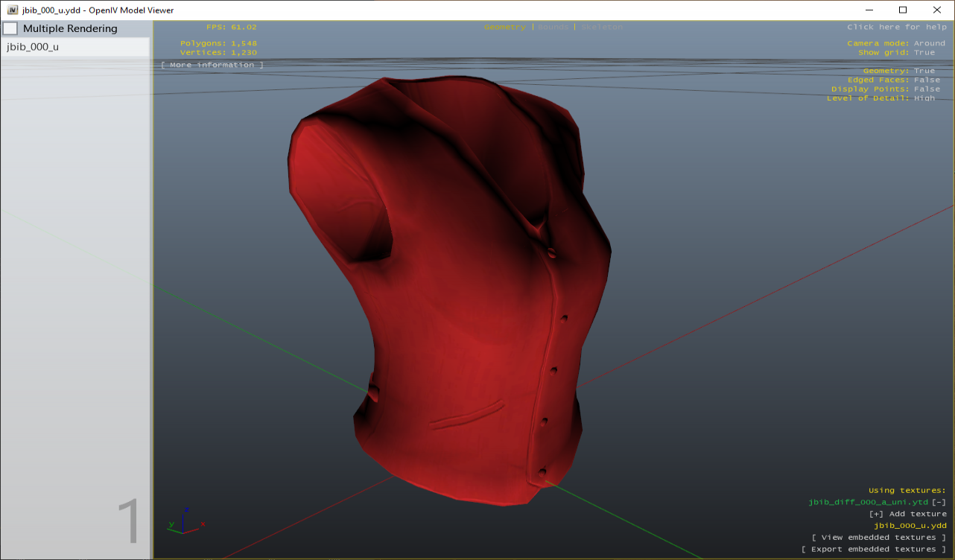This screenshot has height=560, width=955.
Task: Click the XYZ axis orientation gizmo
Action: [185, 521]
